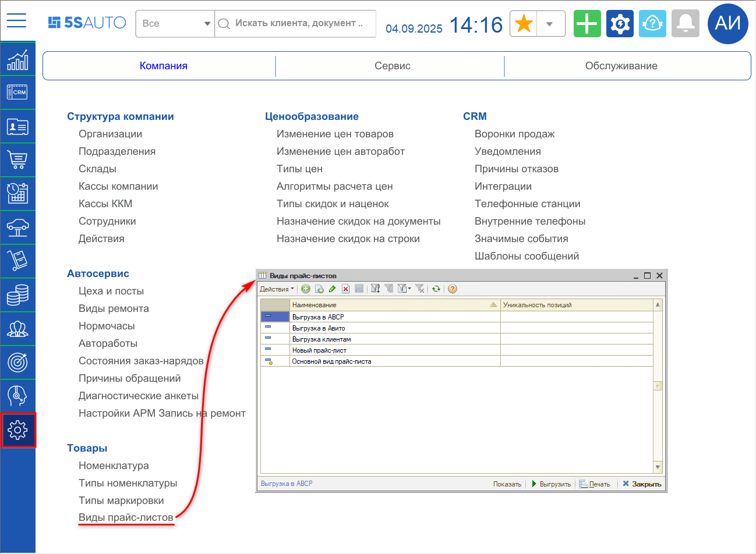Click the notification bell icon
The width and height of the screenshot is (756, 554).
coord(685,24)
